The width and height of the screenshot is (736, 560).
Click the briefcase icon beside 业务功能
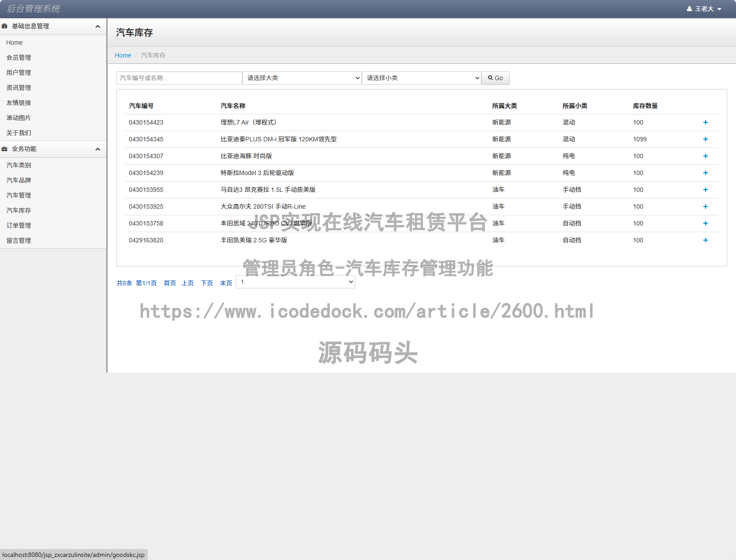pos(4,149)
